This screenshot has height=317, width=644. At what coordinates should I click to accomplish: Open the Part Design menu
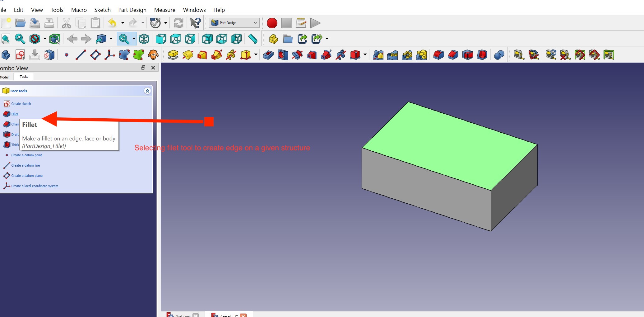[x=132, y=10]
